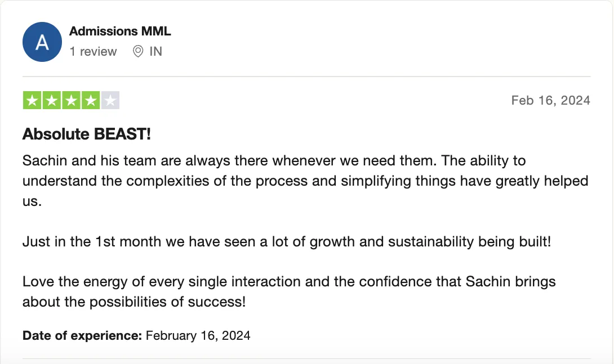Click the text "about the possibilities of success!"
The image size is (614, 364).
pos(134,302)
